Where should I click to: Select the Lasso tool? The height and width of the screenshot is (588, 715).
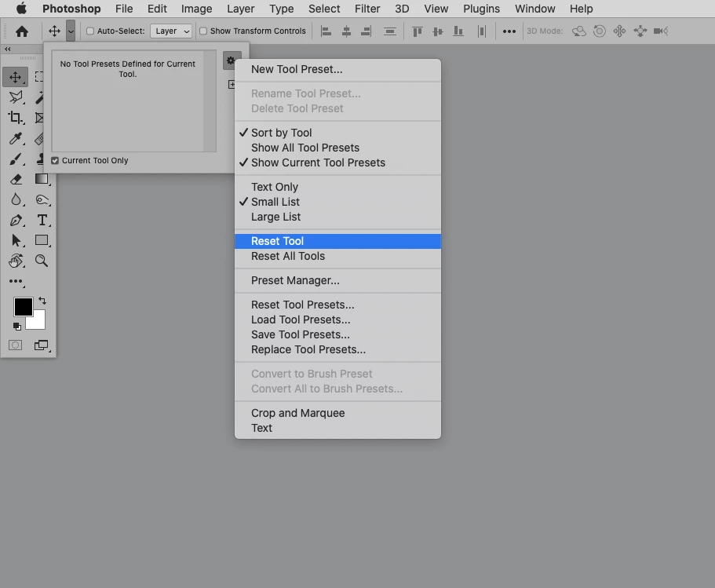point(16,97)
